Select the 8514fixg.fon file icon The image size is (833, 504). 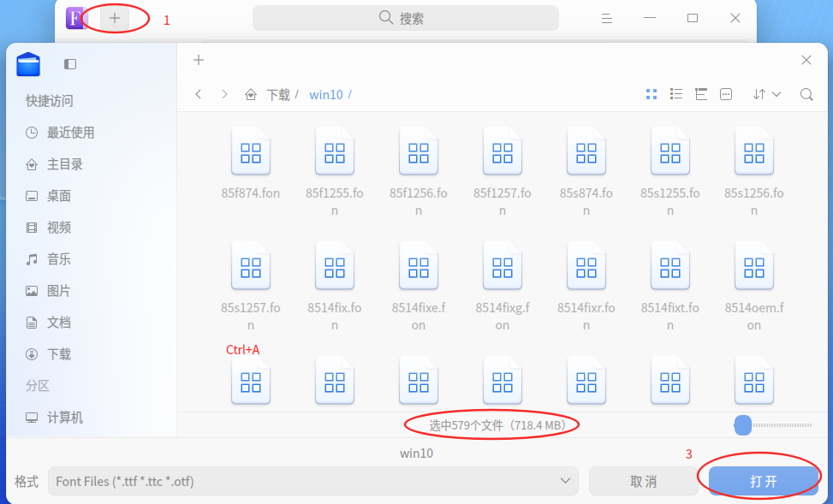(503, 267)
